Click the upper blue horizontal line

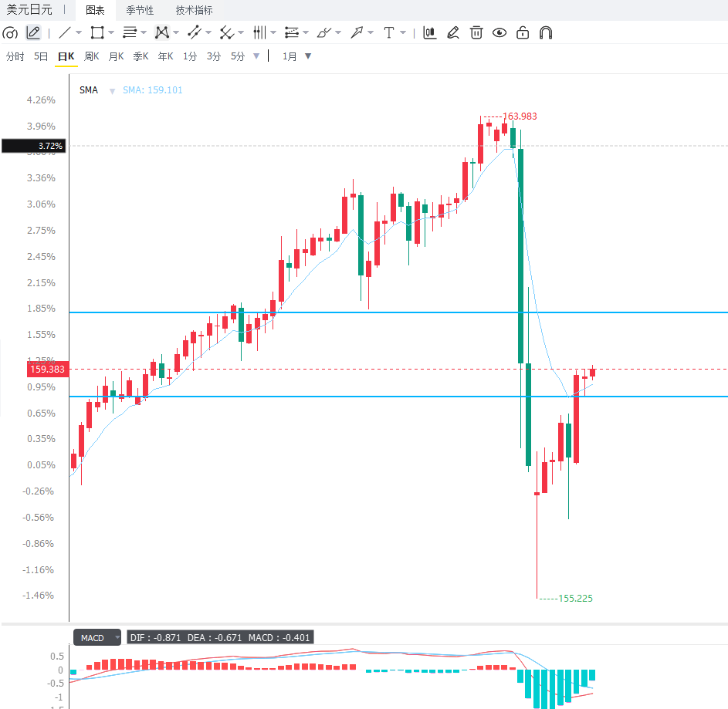[x=398, y=312]
